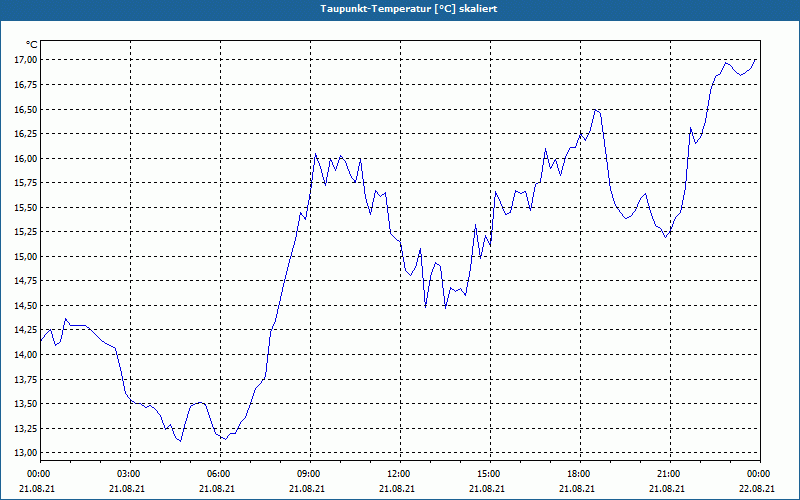Select the 18:00 time label
The image size is (800, 500).
(581, 474)
